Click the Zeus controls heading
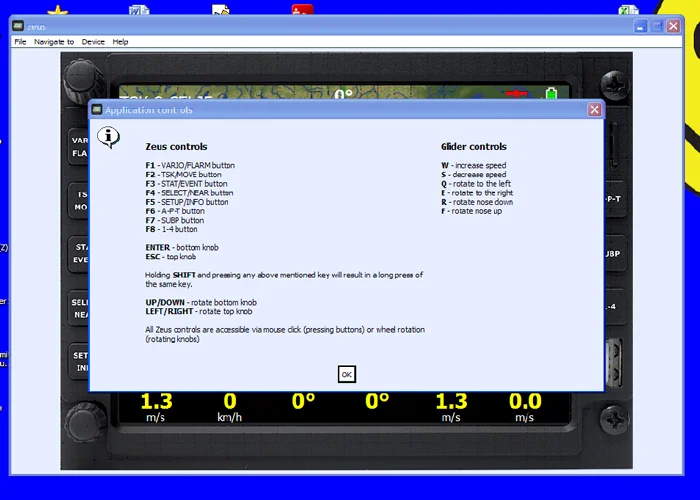This screenshot has width=700, height=500. click(176, 146)
